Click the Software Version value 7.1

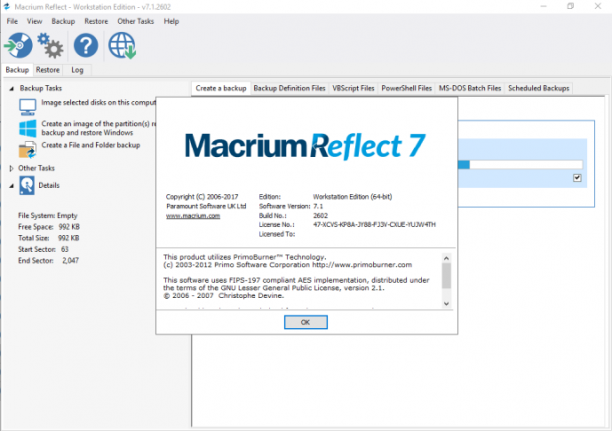(318, 206)
